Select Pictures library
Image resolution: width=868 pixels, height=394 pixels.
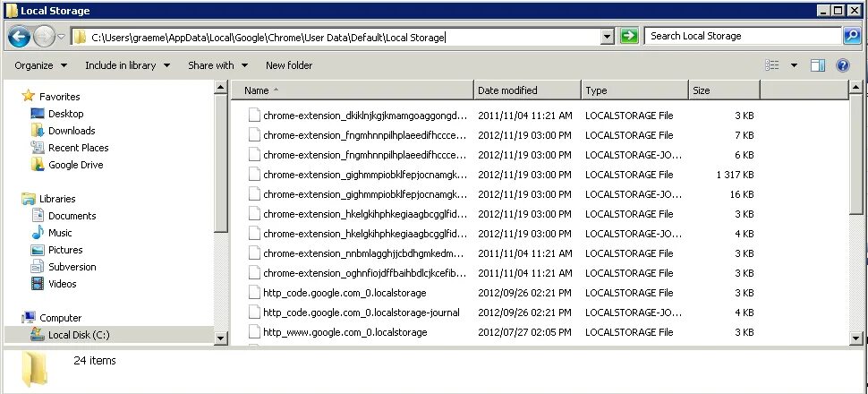tap(65, 250)
